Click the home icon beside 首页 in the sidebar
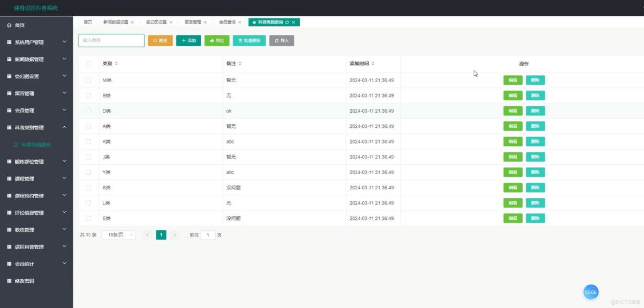The height and width of the screenshot is (308, 644). 9,26
